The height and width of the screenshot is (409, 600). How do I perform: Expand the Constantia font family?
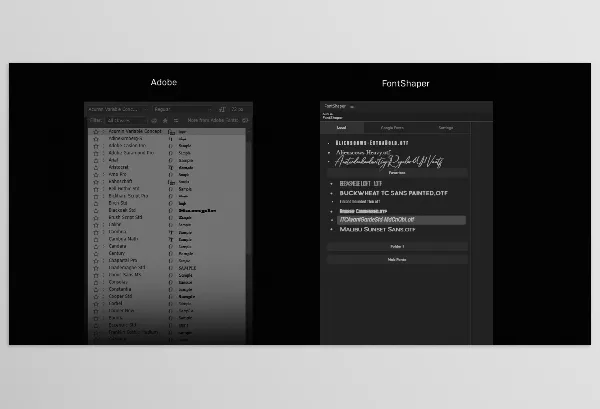[x=103, y=289]
